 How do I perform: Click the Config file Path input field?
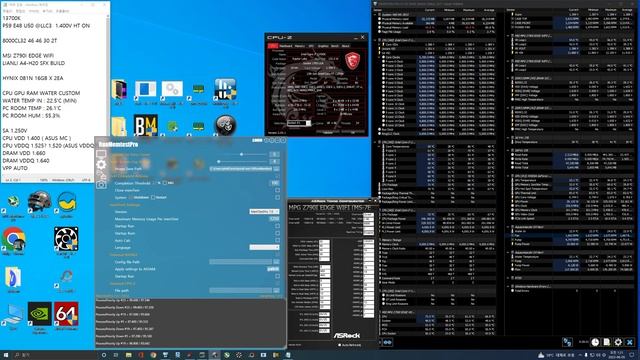pyautogui.click(x=241, y=262)
